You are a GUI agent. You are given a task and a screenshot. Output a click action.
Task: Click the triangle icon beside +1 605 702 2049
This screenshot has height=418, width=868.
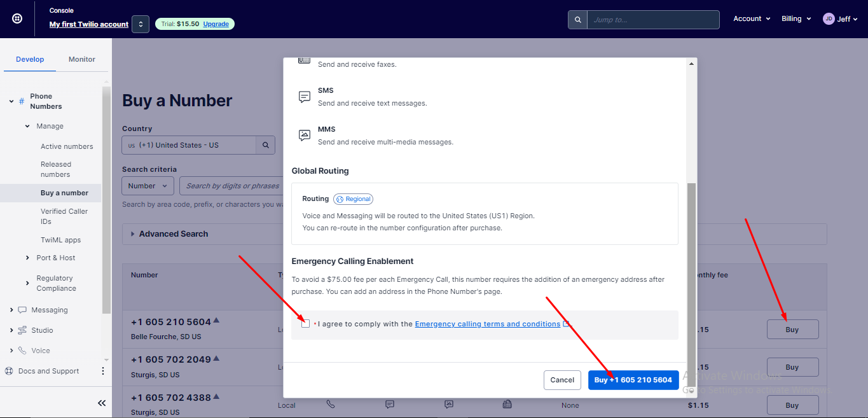[x=216, y=358]
